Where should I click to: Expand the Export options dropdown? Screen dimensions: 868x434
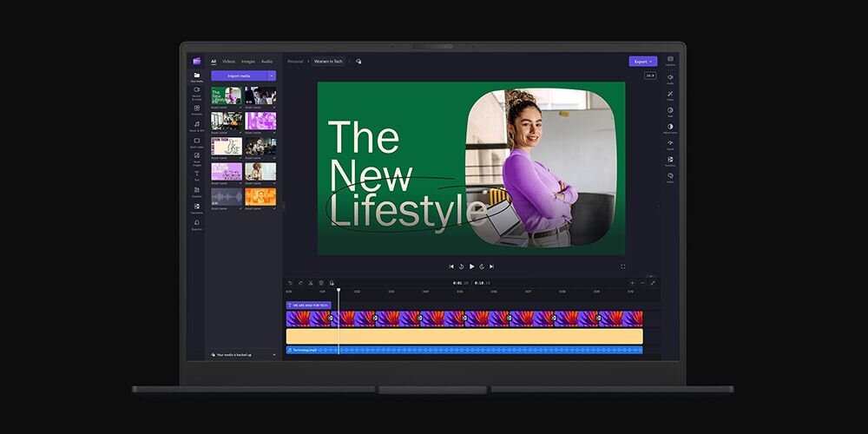(651, 62)
